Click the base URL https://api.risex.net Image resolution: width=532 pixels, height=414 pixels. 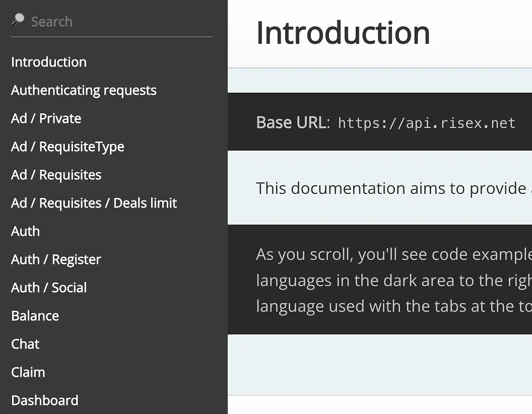pyautogui.click(x=426, y=123)
